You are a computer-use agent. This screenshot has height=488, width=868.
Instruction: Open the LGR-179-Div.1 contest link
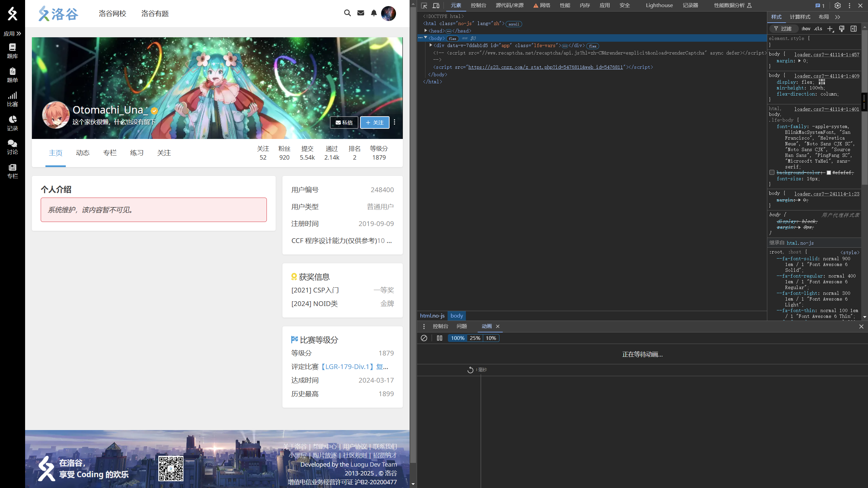pos(354,367)
